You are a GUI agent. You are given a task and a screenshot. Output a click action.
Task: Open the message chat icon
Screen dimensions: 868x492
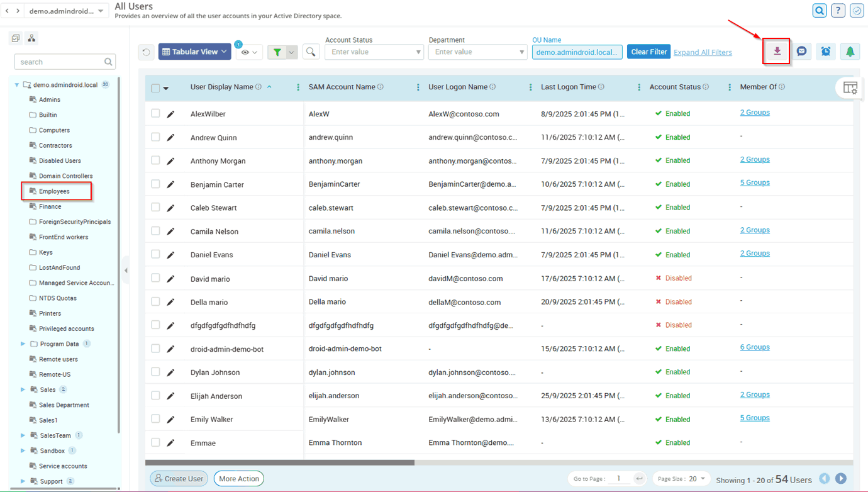click(801, 50)
